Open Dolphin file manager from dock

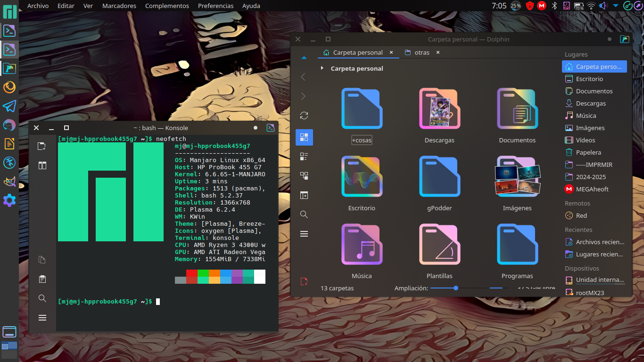tap(9, 68)
